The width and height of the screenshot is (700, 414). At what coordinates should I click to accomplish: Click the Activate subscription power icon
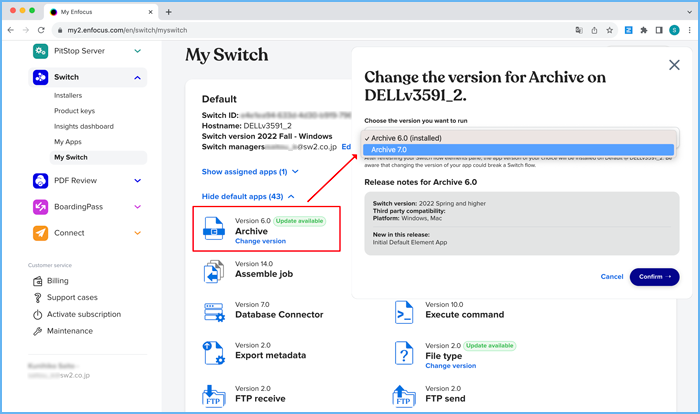click(38, 314)
